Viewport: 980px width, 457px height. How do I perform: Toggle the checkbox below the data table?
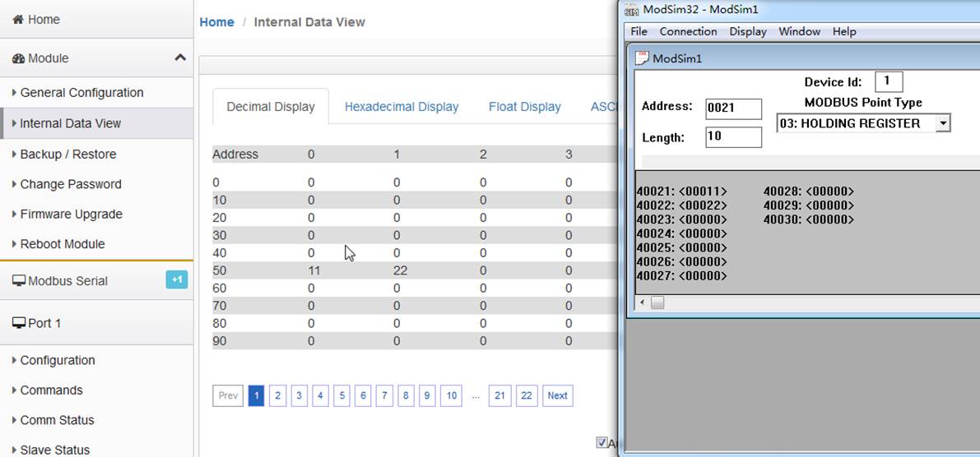[x=601, y=443]
